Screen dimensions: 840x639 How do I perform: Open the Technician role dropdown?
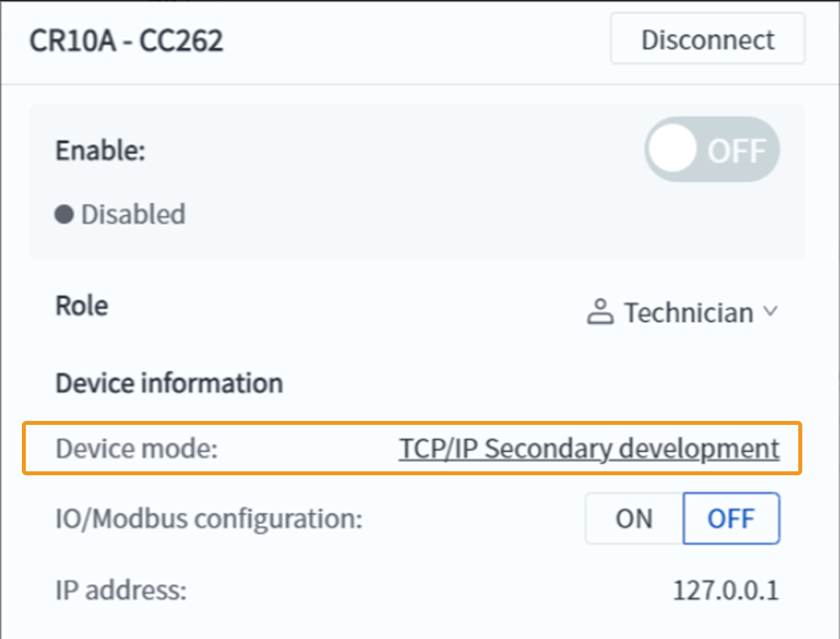(x=688, y=312)
